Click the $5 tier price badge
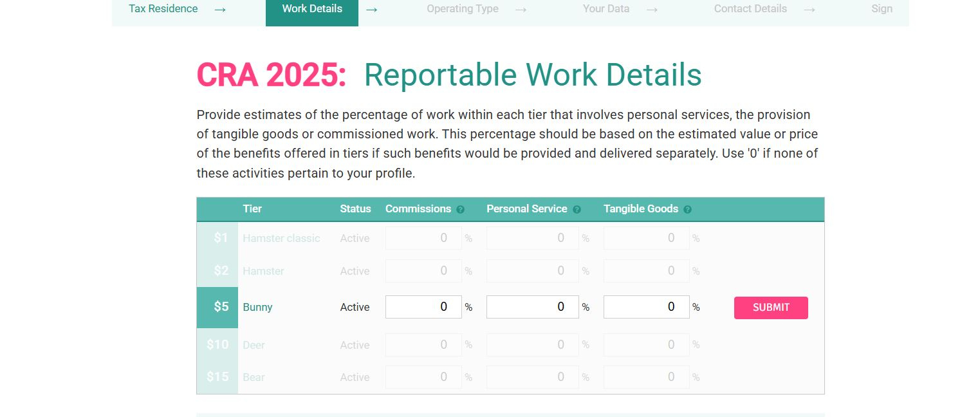 click(217, 307)
